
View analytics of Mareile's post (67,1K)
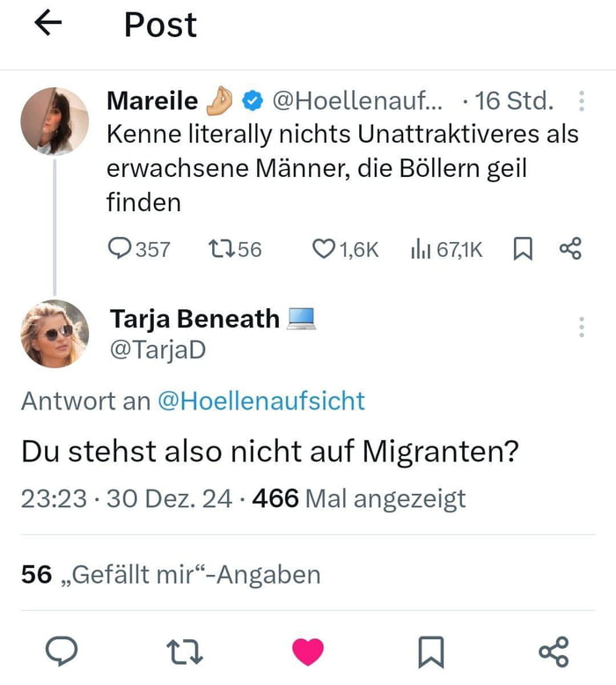tap(419, 250)
